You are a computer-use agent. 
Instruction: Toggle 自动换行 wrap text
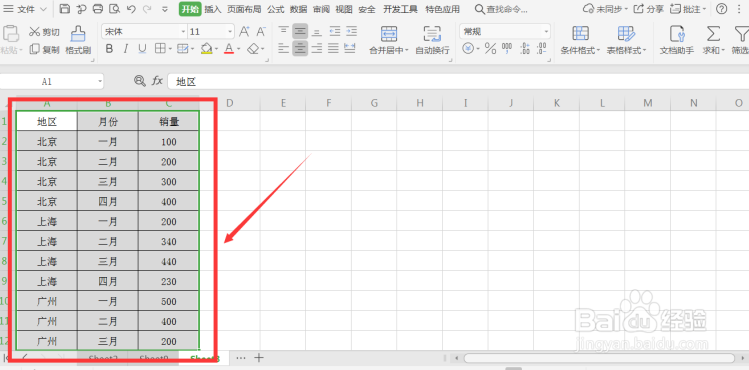[x=432, y=40]
